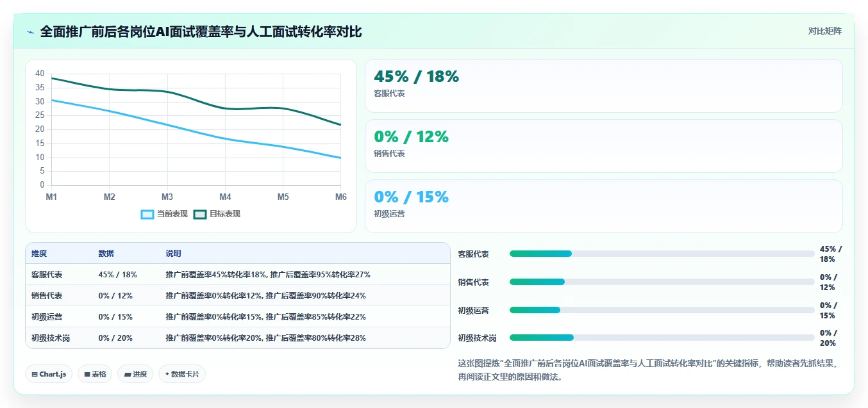Screen dimensions: 868x408
Task: Click the 45% / 18% table cell
Action: coord(118,274)
